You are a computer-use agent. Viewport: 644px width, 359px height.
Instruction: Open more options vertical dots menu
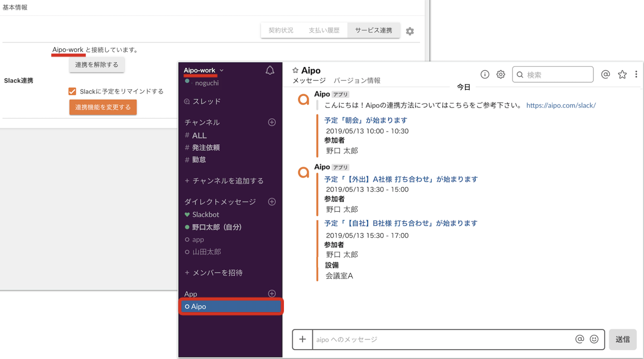pyautogui.click(x=636, y=74)
